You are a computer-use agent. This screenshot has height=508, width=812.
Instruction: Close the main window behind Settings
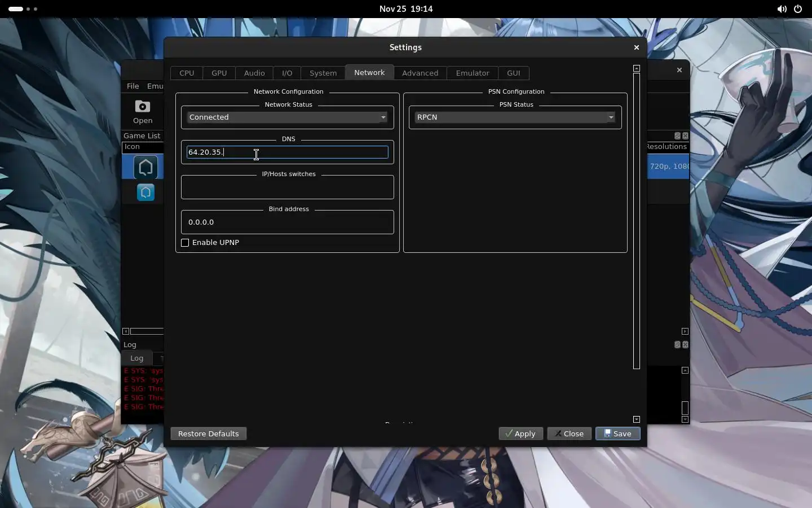point(679,70)
